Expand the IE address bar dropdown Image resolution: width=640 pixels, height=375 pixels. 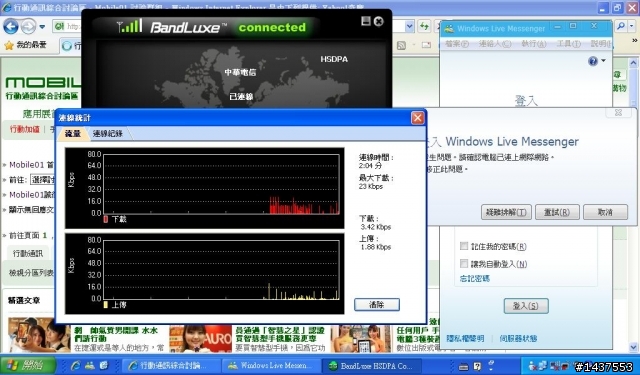pos(409,27)
